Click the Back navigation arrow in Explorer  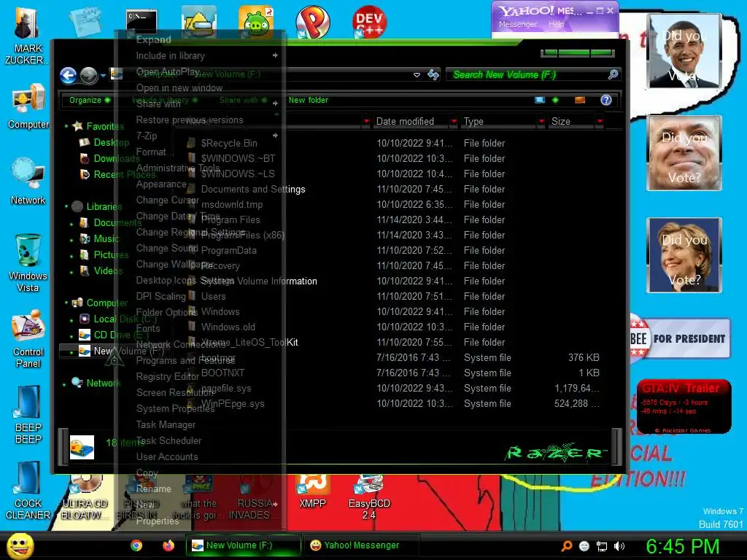tap(68, 75)
